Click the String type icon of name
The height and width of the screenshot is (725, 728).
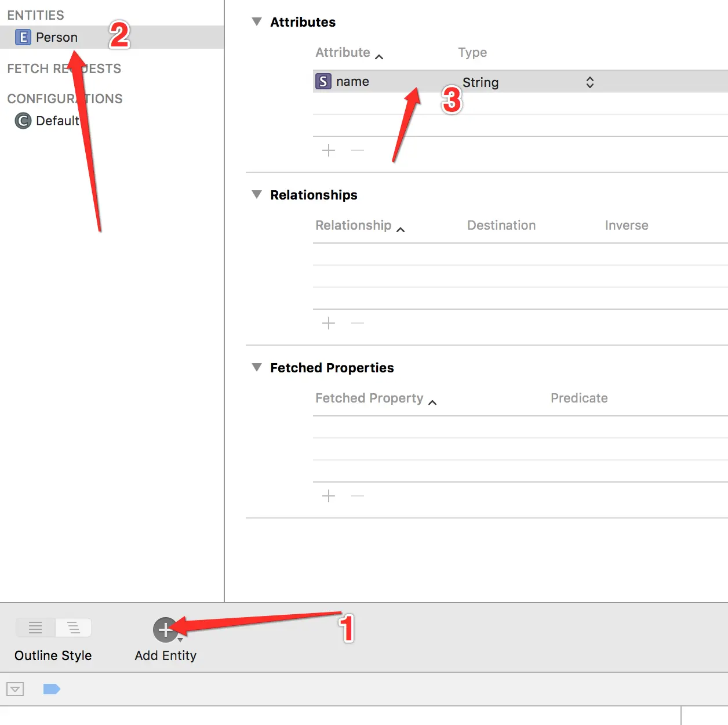(323, 81)
